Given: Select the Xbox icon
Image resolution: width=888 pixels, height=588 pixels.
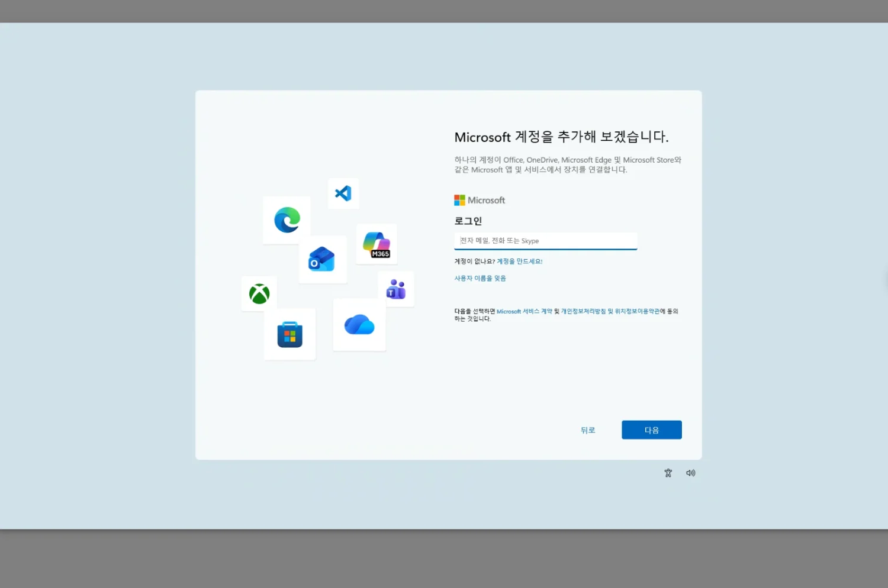Looking at the screenshot, I should coord(259,294).
